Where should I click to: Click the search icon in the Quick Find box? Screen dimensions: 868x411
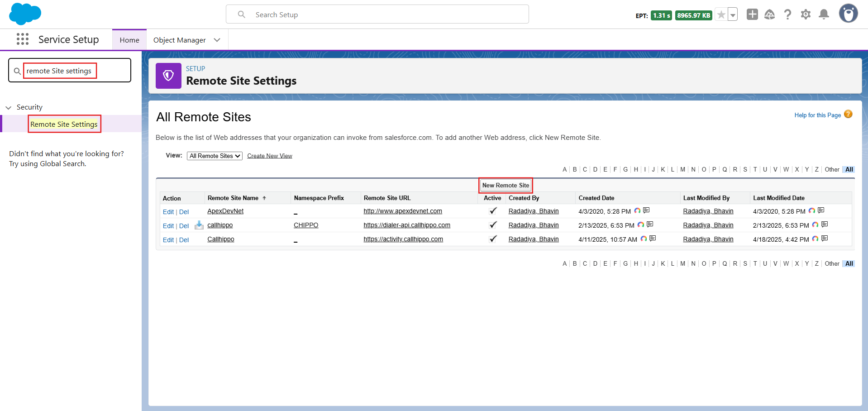(17, 71)
